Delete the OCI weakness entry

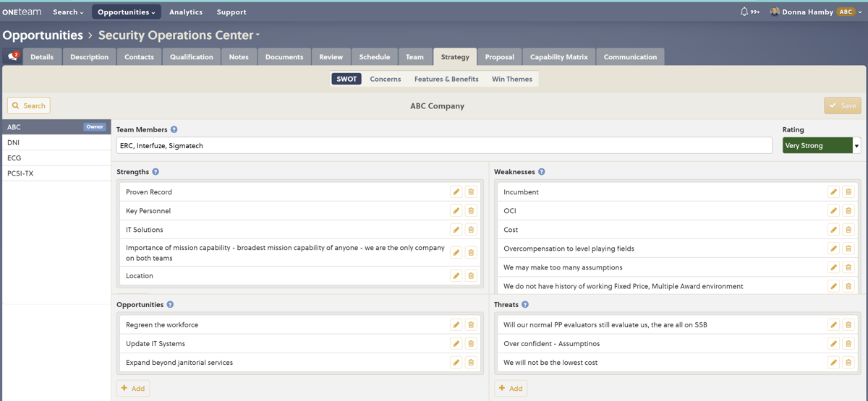pyautogui.click(x=848, y=211)
